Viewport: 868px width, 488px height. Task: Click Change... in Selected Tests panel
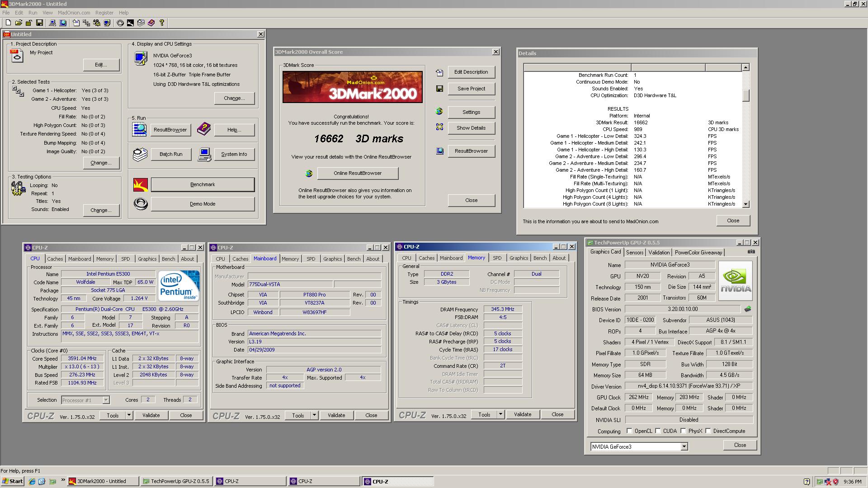coord(101,163)
